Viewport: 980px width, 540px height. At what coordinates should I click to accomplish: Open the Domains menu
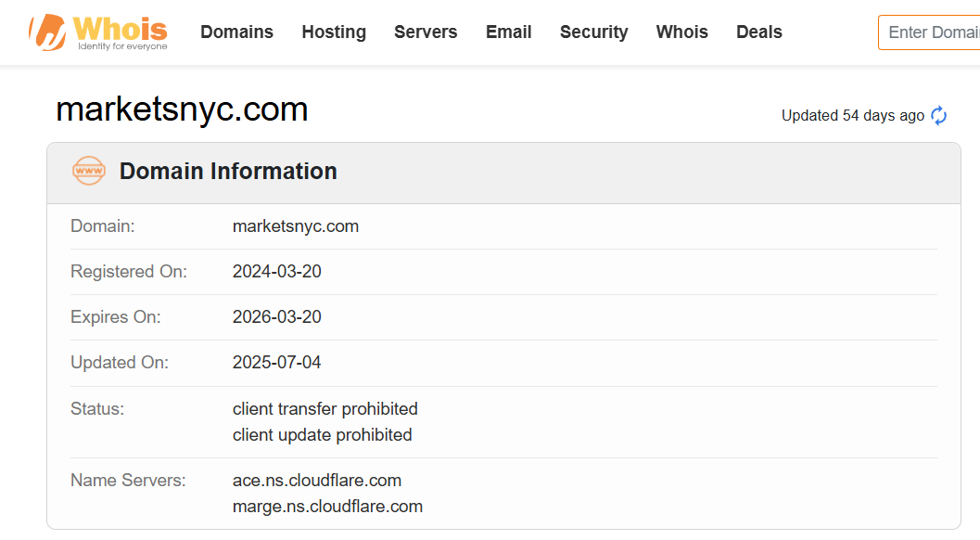[x=236, y=32]
